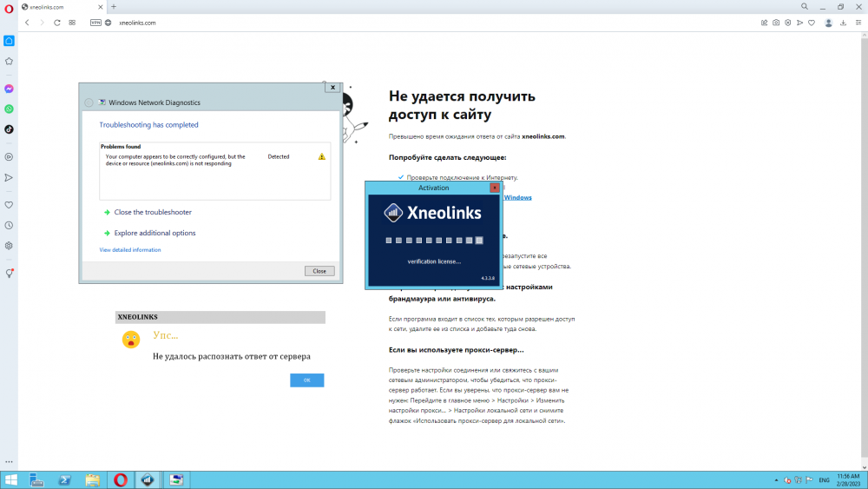This screenshot has height=489, width=868.
Task: Open History clock in sidebar
Action: 9,226
